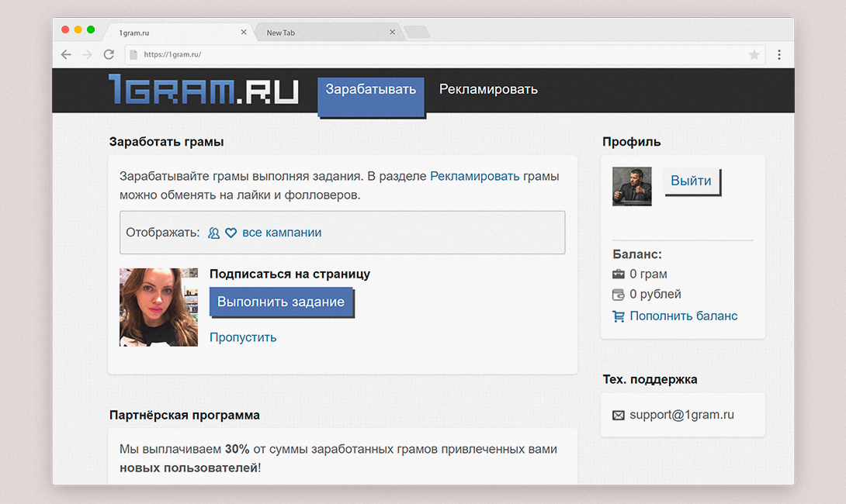Click the bold 30% text
The image size is (846, 504).
(237, 449)
